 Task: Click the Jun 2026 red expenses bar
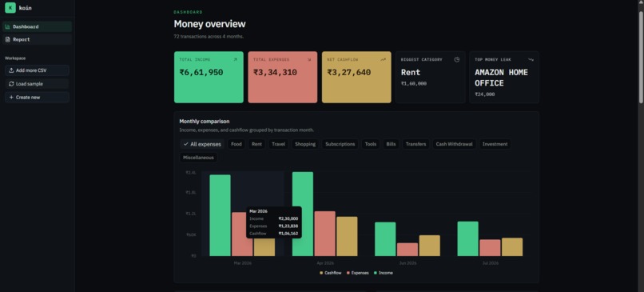(407, 250)
